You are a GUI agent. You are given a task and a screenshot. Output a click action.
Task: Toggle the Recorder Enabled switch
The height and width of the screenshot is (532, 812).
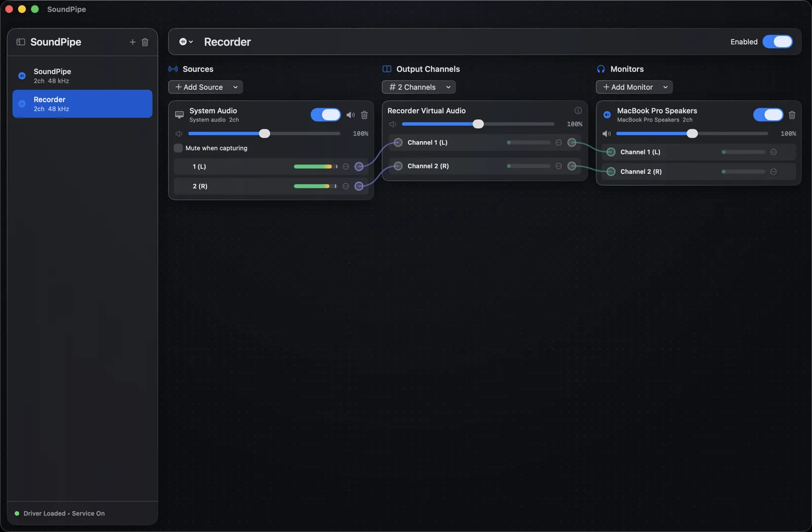(777, 42)
